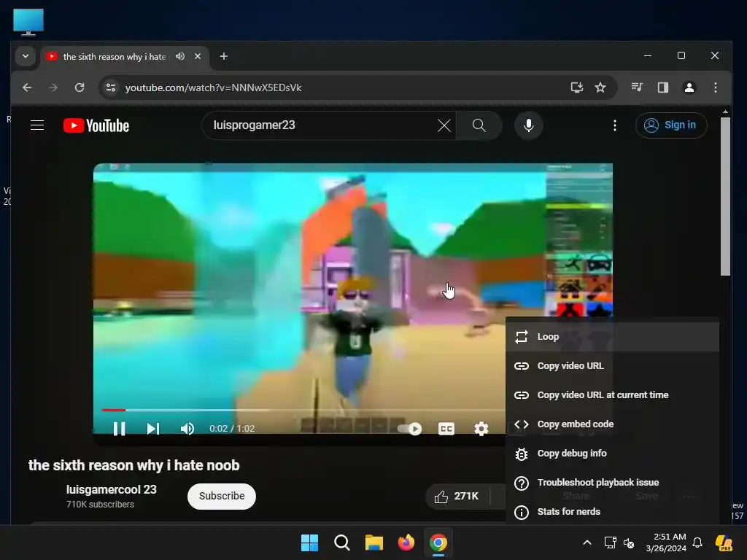The width and height of the screenshot is (747, 560).
Task: Open Chrome media controls icon
Action: coord(637,87)
